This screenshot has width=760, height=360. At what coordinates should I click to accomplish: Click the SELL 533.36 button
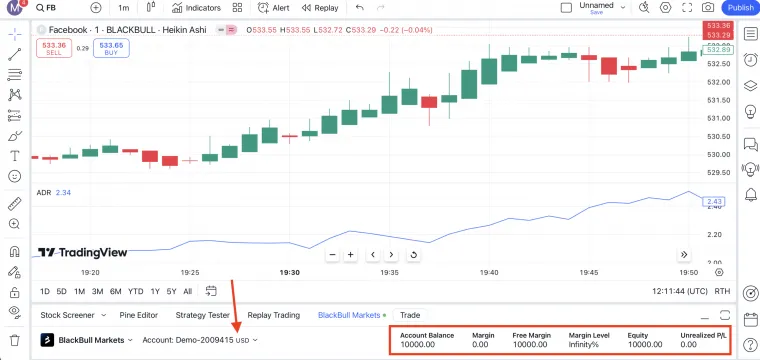(x=54, y=48)
